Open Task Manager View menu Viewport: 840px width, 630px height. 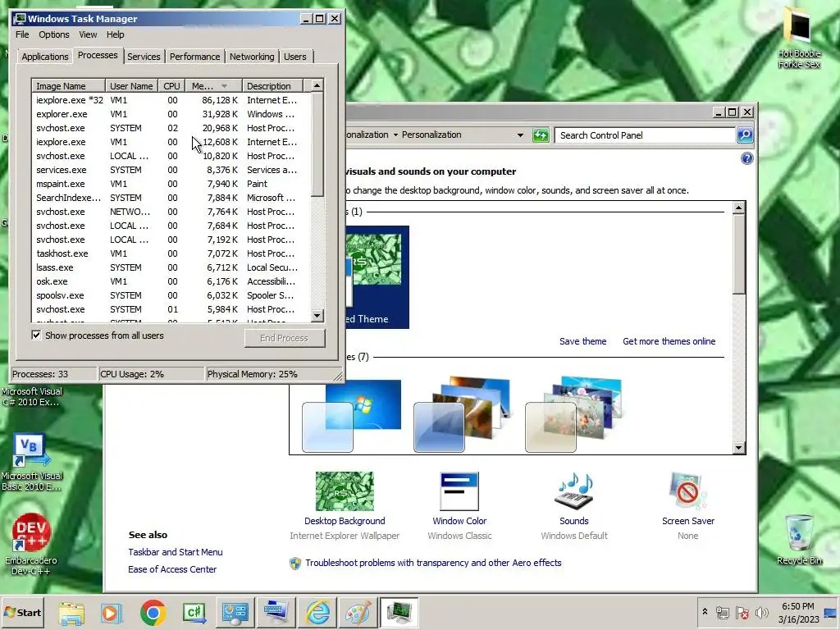click(x=88, y=34)
